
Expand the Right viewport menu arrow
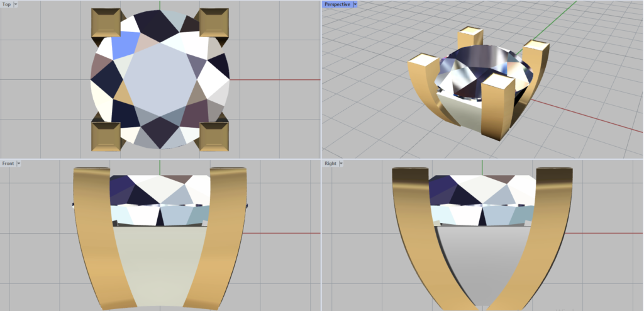point(340,163)
